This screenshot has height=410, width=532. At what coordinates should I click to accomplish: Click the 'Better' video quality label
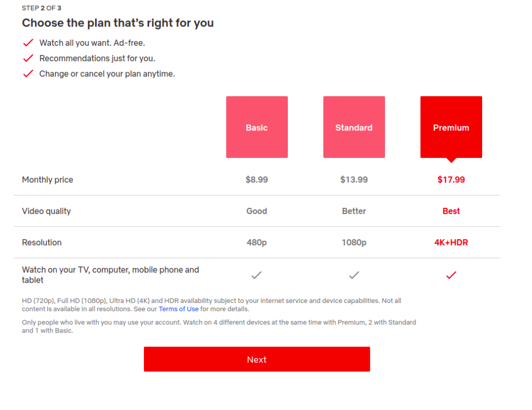point(354,211)
